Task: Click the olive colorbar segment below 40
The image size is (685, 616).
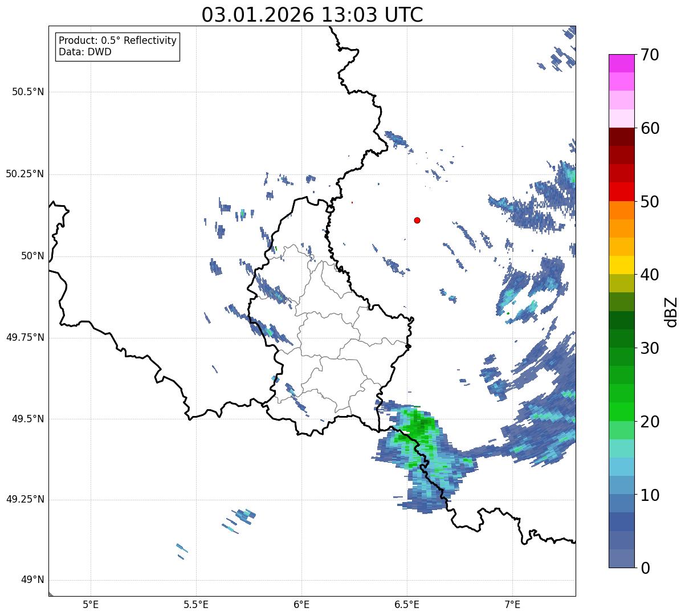Action: tap(621, 284)
